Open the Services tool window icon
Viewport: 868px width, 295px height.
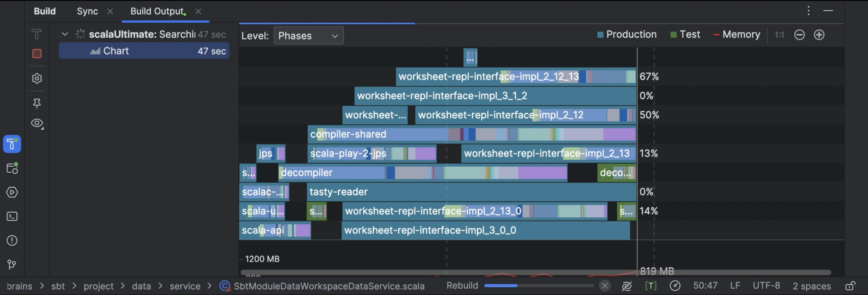click(12, 168)
